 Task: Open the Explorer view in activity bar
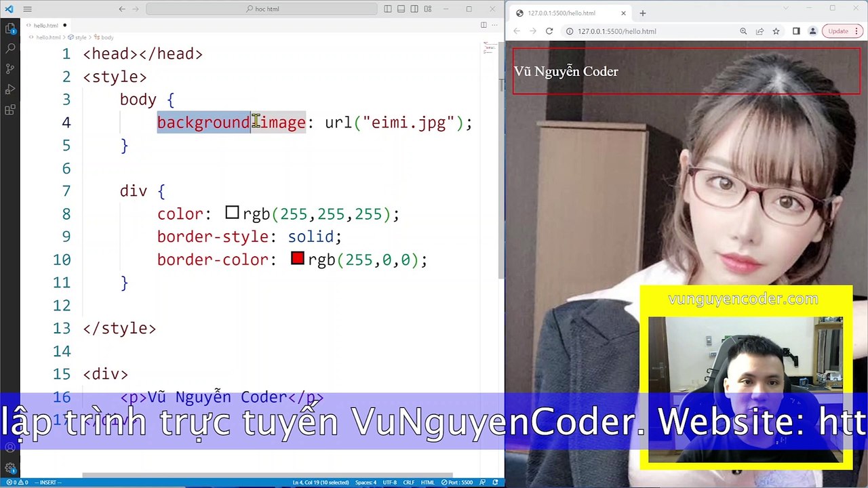(10, 28)
